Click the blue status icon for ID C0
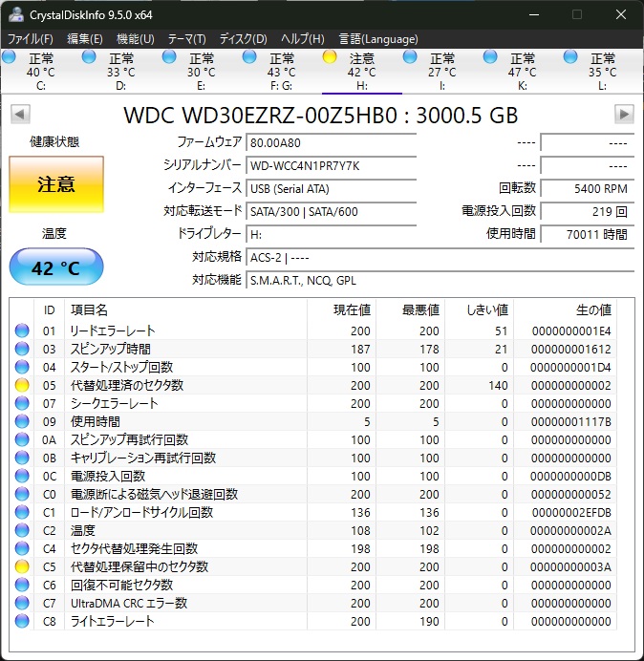Screen dimensions: 644x661 (22, 494)
